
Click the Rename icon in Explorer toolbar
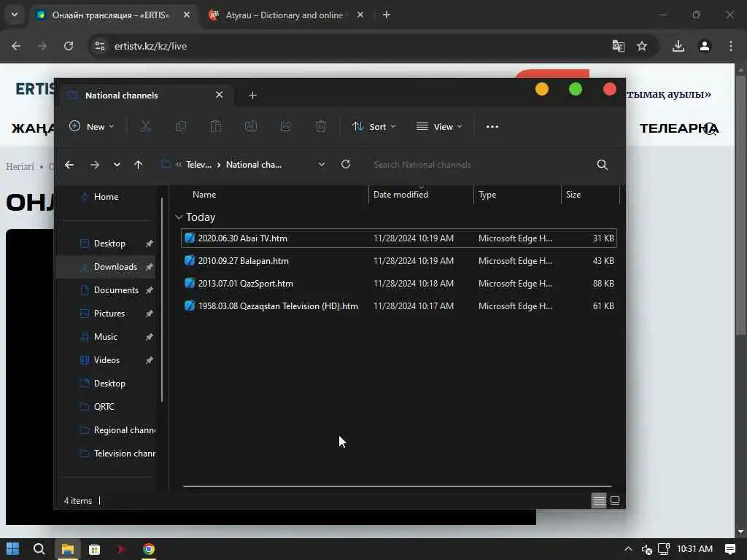coord(251,127)
